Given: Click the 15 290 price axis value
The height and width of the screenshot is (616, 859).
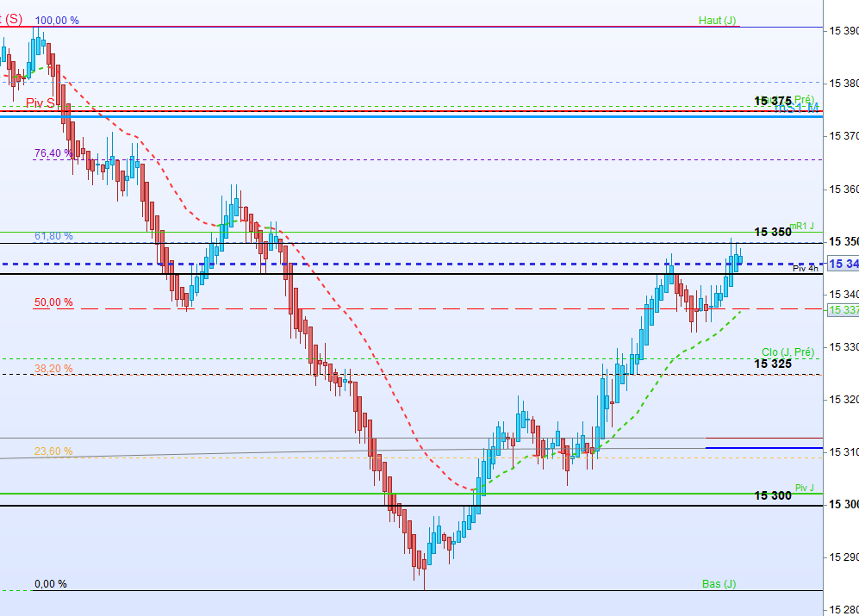Looking at the screenshot, I should [843, 557].
